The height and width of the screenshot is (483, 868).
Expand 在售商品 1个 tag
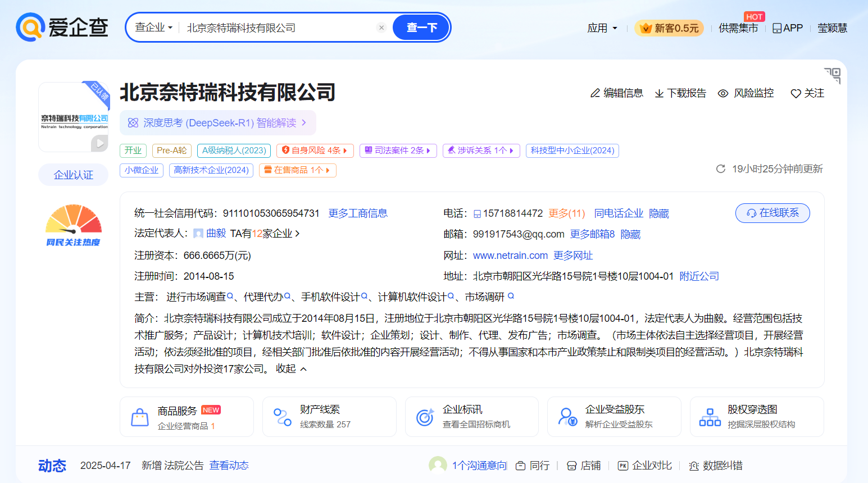pyautogui.click(x=298, y=170)
